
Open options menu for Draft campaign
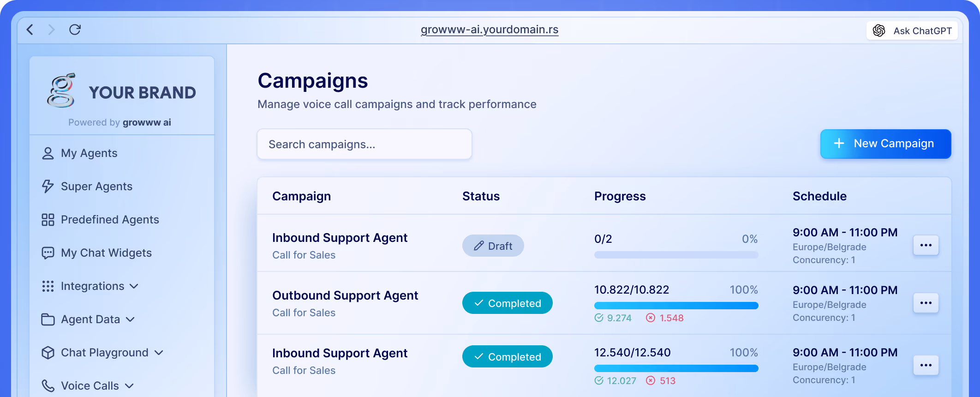(x=926, y=245)
